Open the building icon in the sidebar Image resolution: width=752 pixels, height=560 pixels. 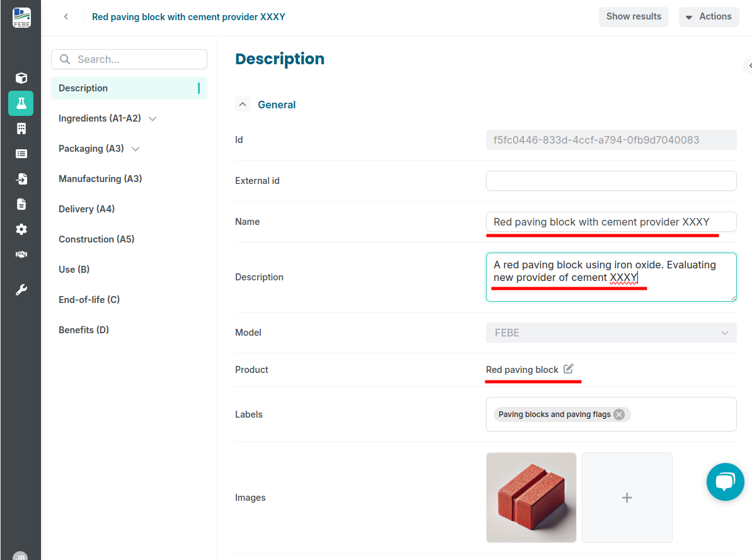pyautogui.click(x=21, y=129)
